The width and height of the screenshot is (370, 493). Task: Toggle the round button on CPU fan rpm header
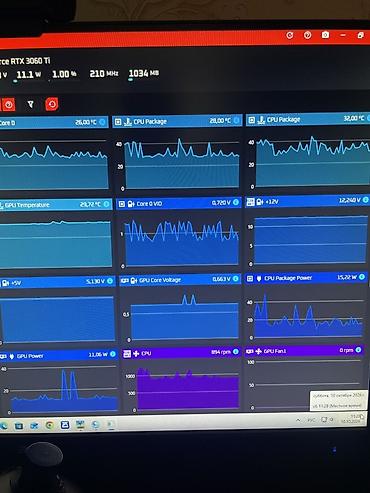tap(236, 351)
